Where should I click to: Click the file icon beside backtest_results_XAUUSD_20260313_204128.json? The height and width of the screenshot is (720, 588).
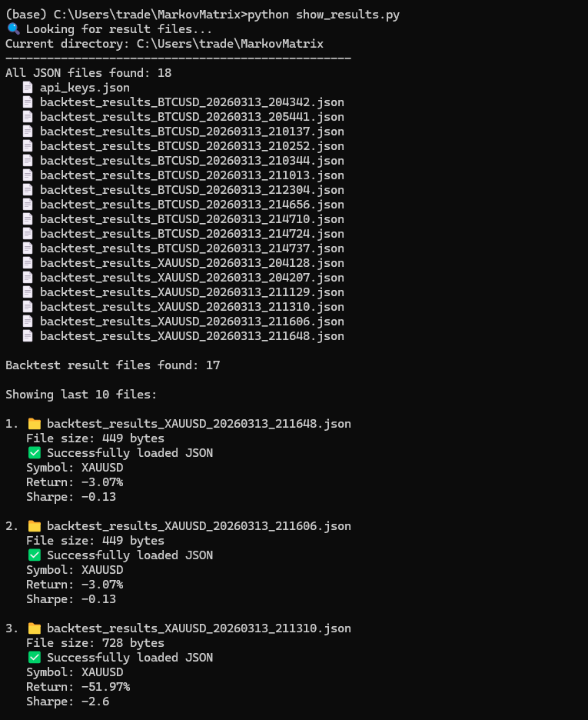[28, 263]
